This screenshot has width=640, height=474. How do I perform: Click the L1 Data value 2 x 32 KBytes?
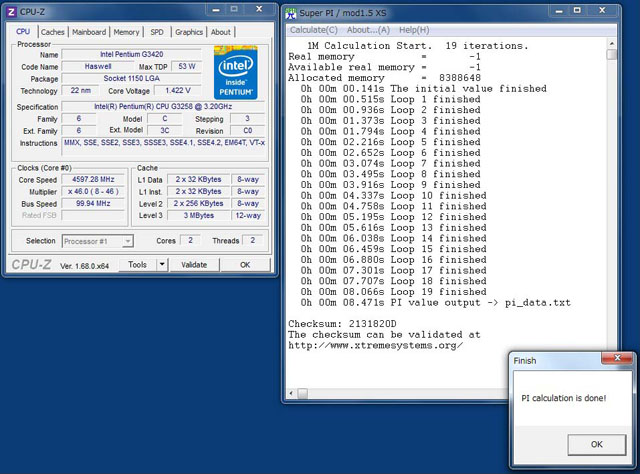[x=198, y=179]
